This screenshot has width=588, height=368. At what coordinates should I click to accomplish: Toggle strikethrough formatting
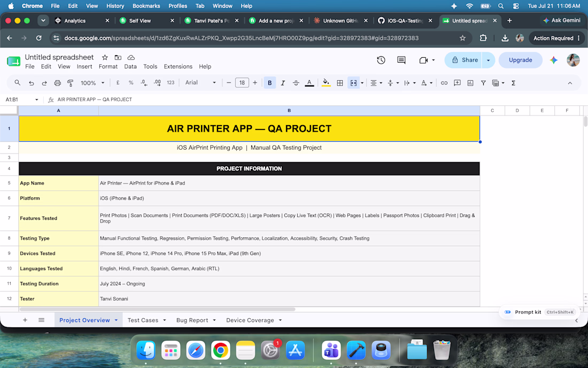point(296,83)
